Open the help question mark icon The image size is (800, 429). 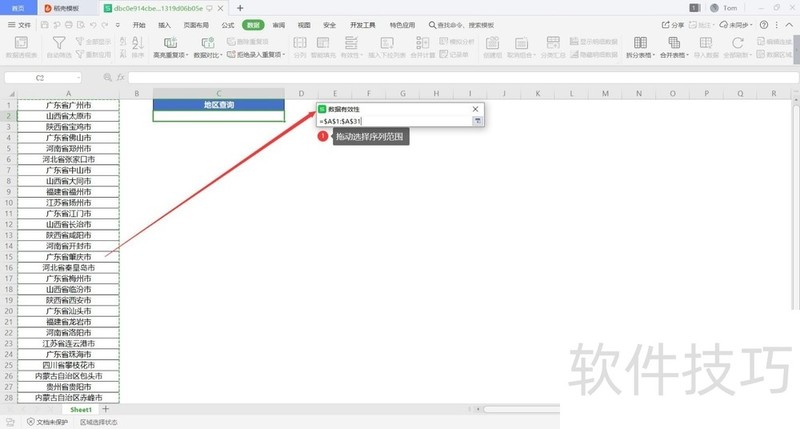[x=764, y=24]
